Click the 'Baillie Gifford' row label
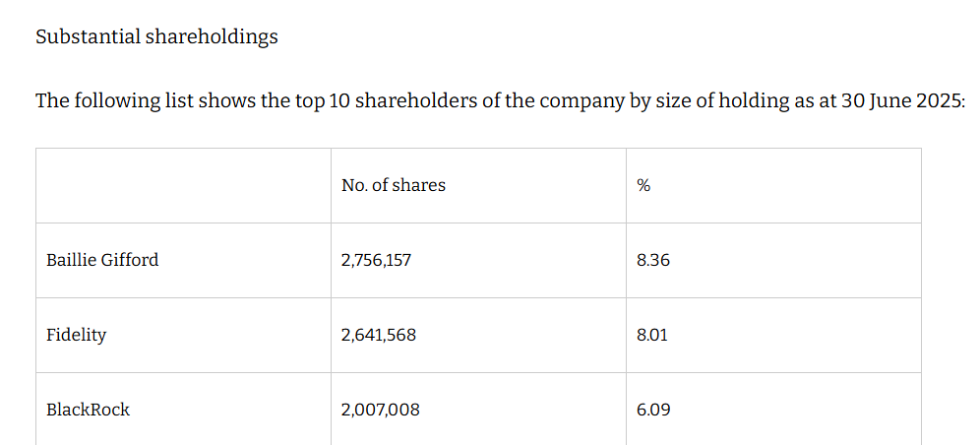The height and width of the screenshot is (445, 980). click(102, 260)
